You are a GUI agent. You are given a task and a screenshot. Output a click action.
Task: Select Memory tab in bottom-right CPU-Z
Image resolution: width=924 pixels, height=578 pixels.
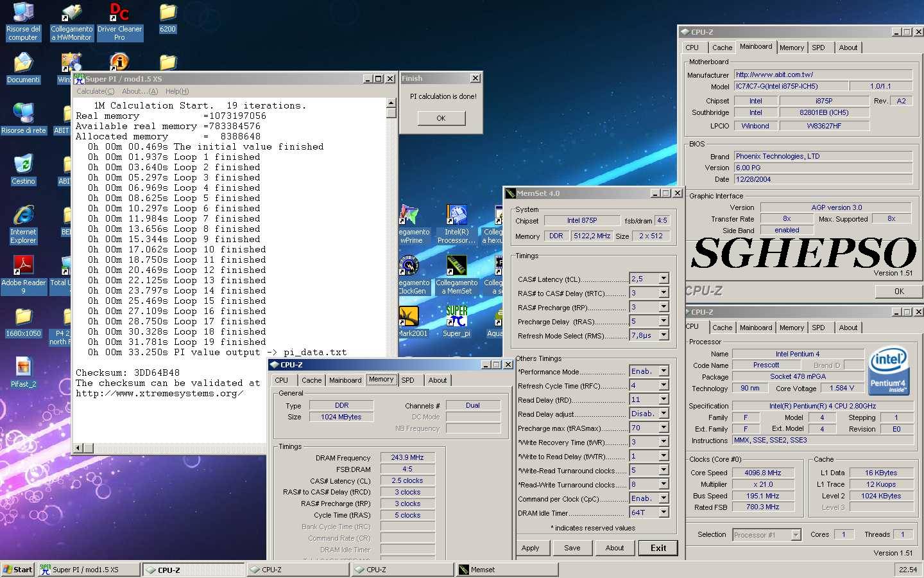(791, 328)
